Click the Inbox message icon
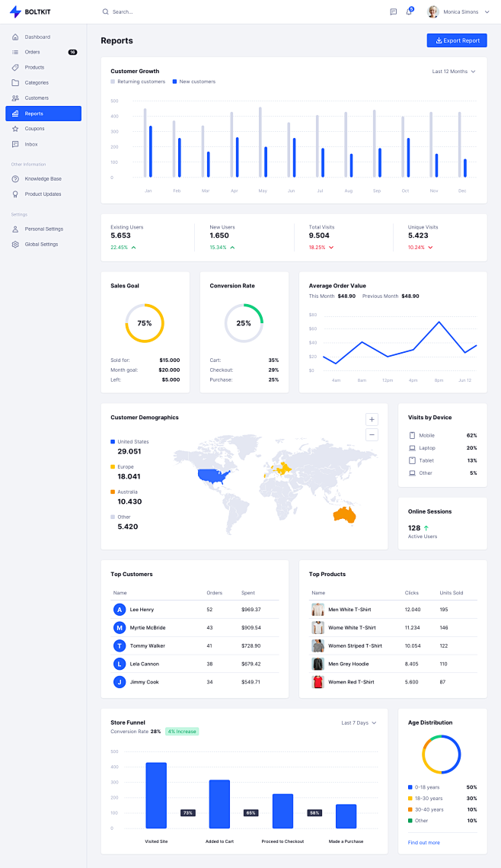The width and height of the screenshot is (501, 868). pyautogui.click(x=15, y=144)
